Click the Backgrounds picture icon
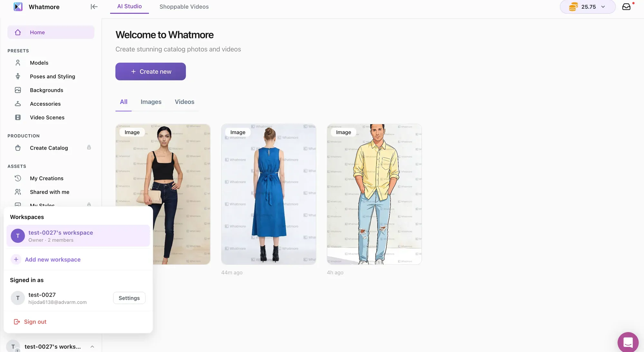This screenshot has width=644, height=352. coord(18,90)
